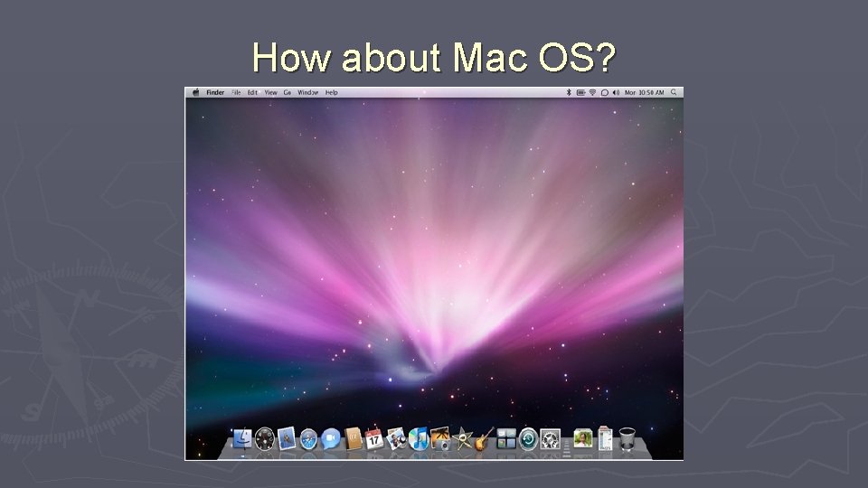The height and width of the screenshot is (488, 868).
Task: Open the Trash in the Dock
Action: 627,439
